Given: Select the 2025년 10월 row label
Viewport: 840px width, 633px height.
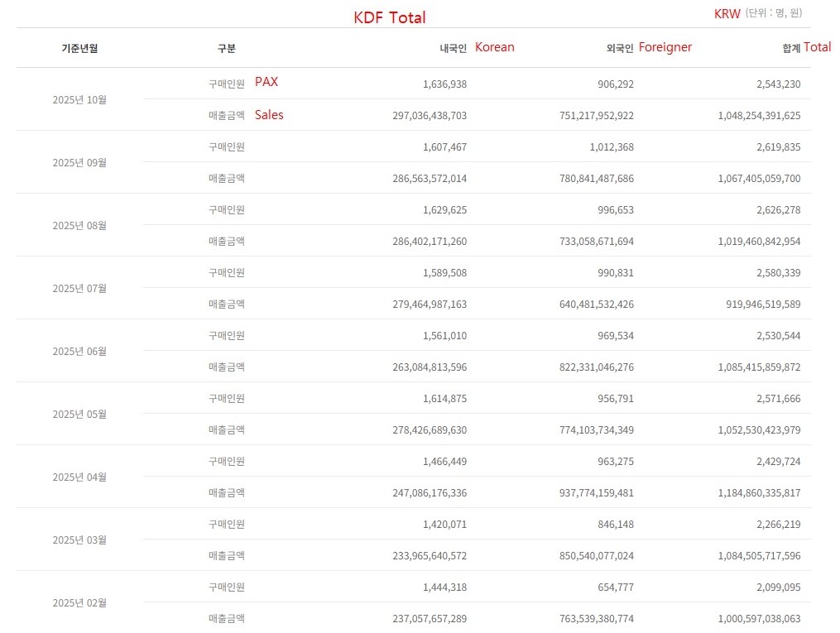Looking at the screenshot, I should click(79, 100).
